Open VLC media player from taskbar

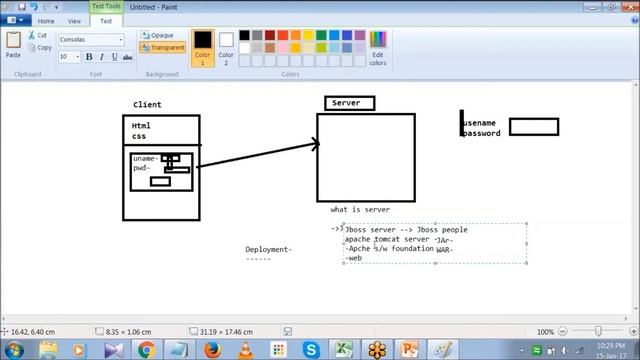(245, 350)
